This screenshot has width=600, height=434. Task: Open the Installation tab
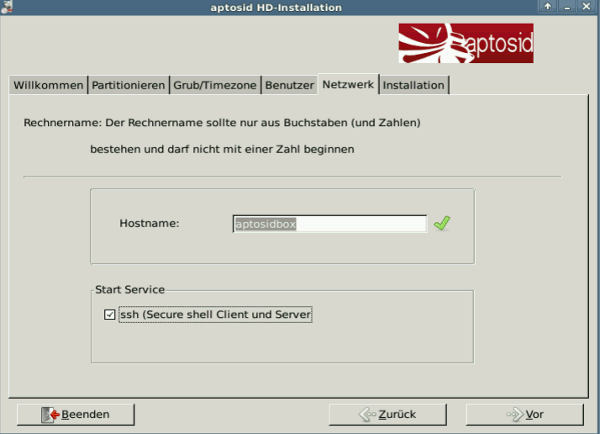[414, 85]
